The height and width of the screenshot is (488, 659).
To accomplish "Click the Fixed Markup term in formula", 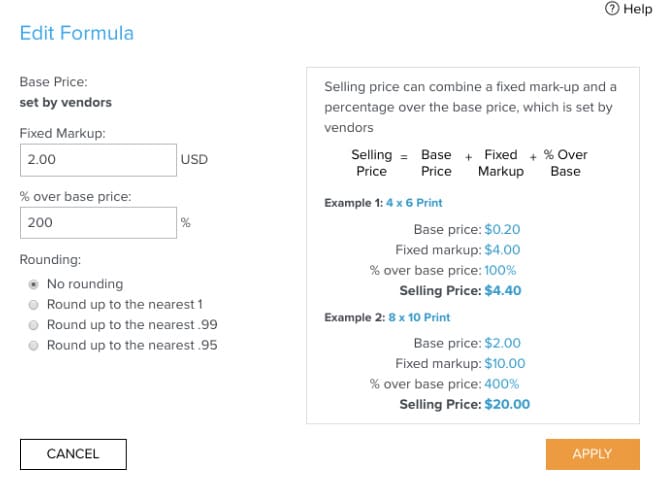I will coord(500,163).
